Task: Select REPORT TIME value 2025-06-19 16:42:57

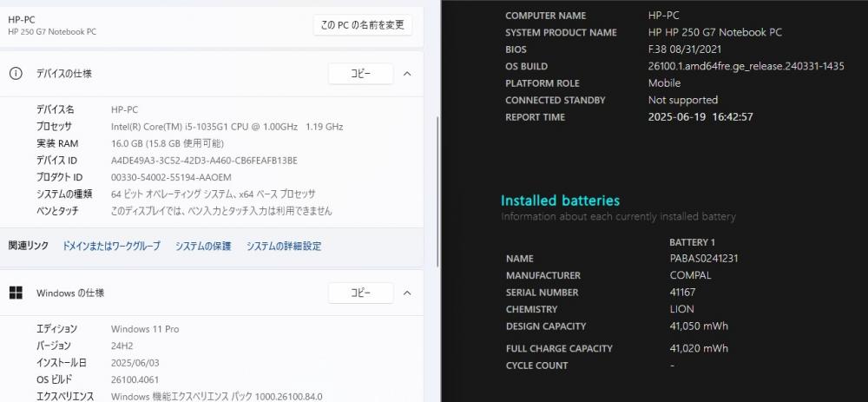Action: (x=700, y=117)
